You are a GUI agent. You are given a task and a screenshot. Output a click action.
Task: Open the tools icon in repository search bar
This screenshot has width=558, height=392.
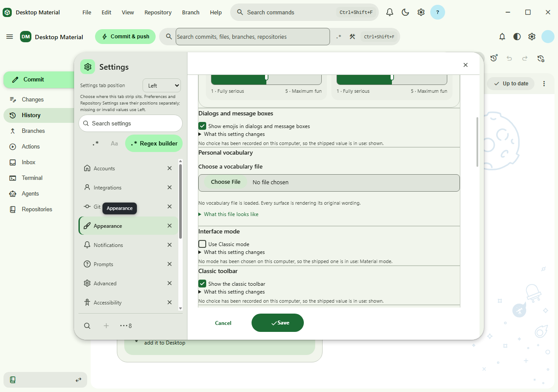point(352,37)
